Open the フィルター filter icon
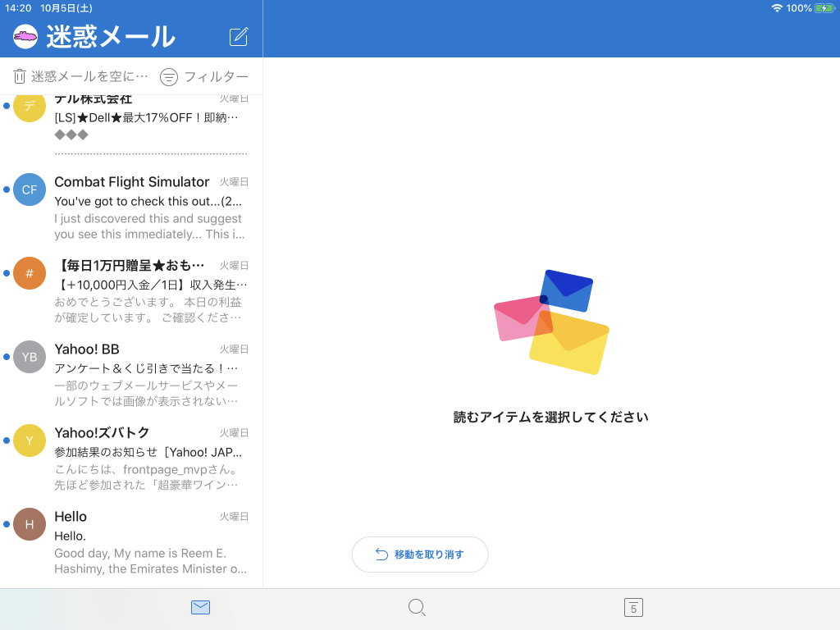 click(x=169, y=77)
